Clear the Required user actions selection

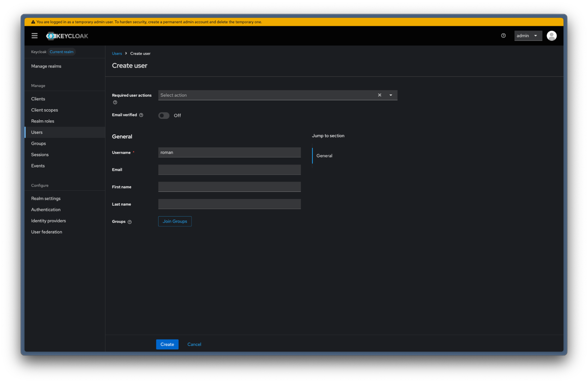[379, 95]
